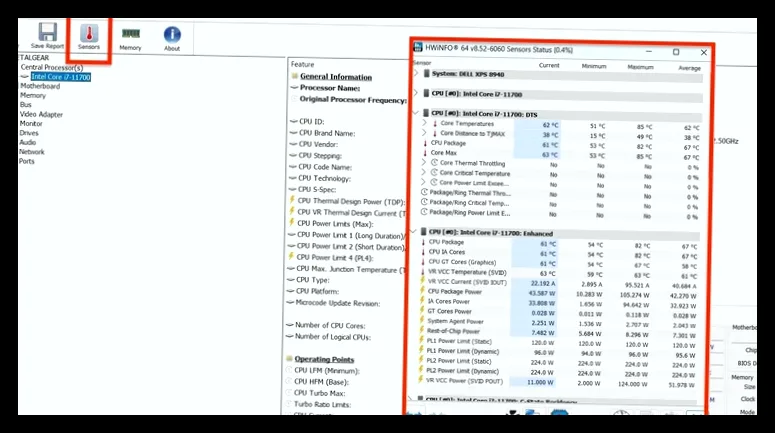
Task: Expand the CPU [#0]: Intel Core i7-11700 group
Action: (416, 93)
